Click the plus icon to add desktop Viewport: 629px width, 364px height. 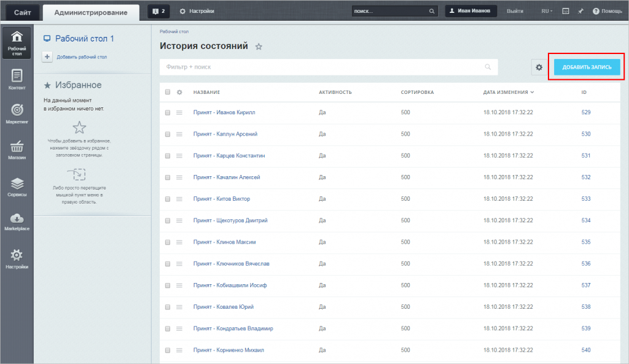pyautogui.click(x=47, y=57)
